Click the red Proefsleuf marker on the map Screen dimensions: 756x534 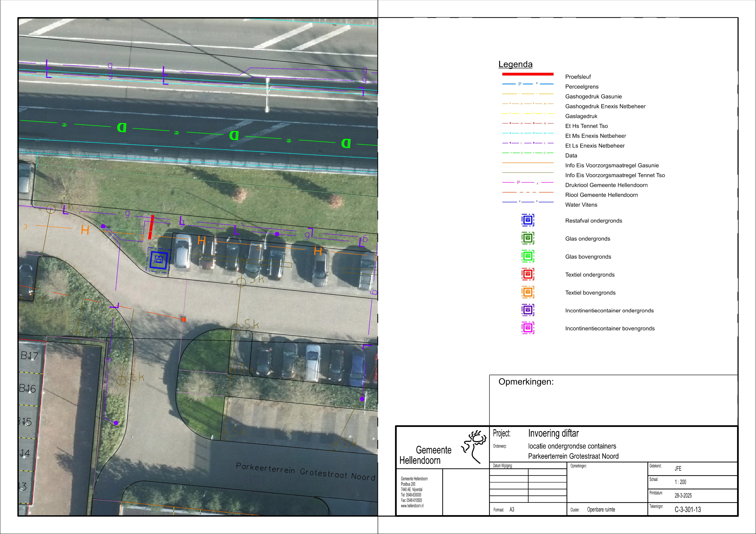tap(151, 227)
